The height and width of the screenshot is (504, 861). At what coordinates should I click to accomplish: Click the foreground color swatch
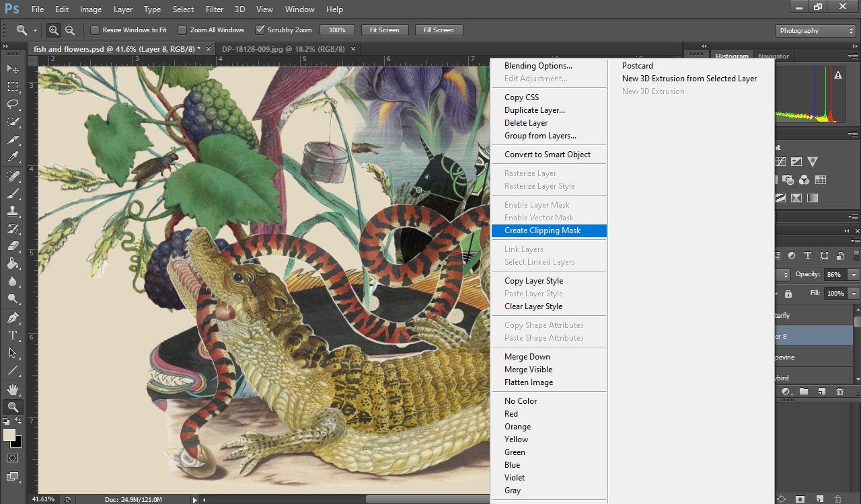pyautogui.click(x=9, y=435)
